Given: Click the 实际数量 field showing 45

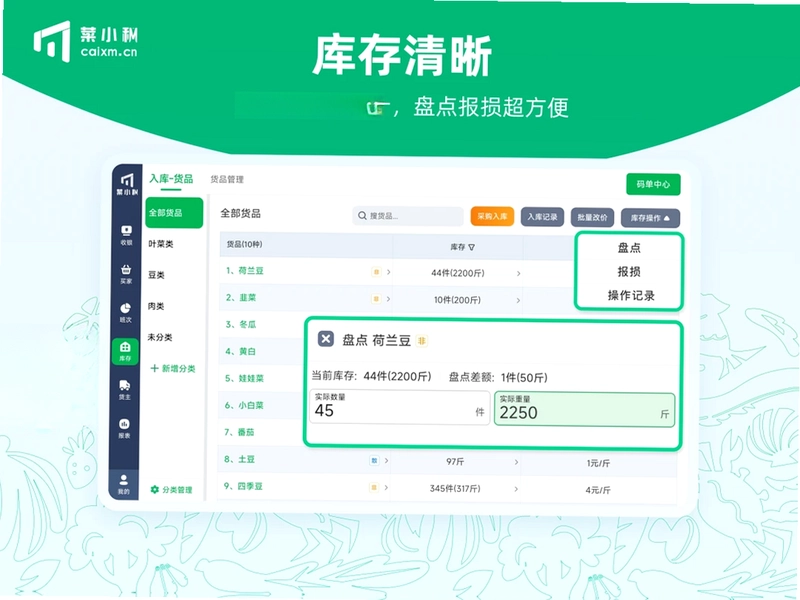Looking at the screenshot, I should point(399,407).
